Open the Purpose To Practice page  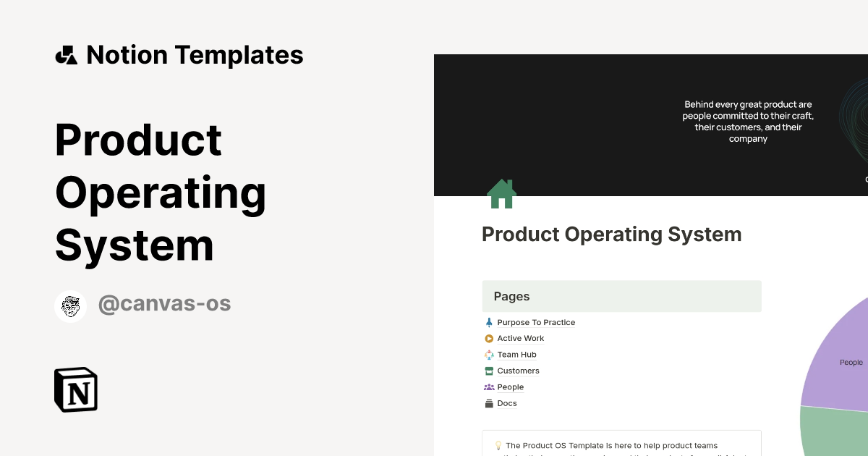tap(536, 322)
